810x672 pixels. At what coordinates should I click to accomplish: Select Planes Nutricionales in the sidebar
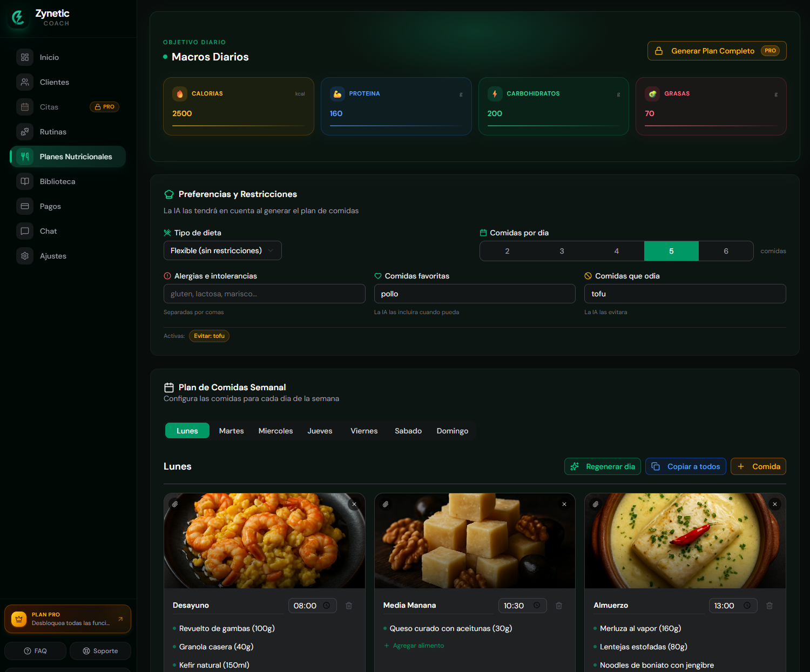click(68, 157)
